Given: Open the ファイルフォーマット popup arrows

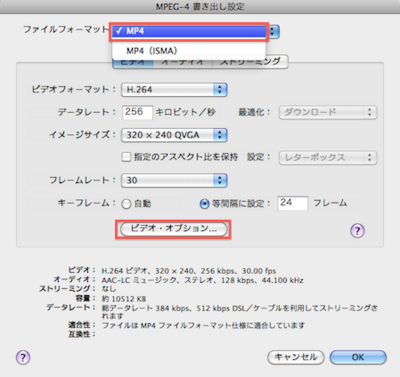Looking at the screenshot, I should point(273,32).
